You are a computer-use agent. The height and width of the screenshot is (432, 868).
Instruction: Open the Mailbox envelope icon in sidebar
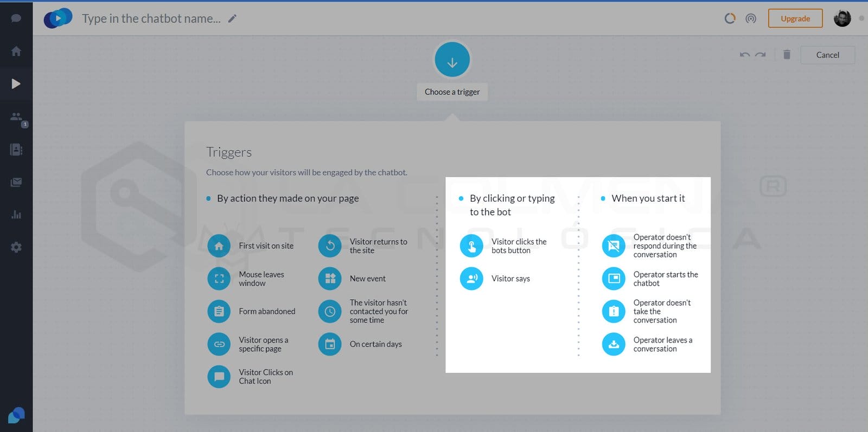16,182
